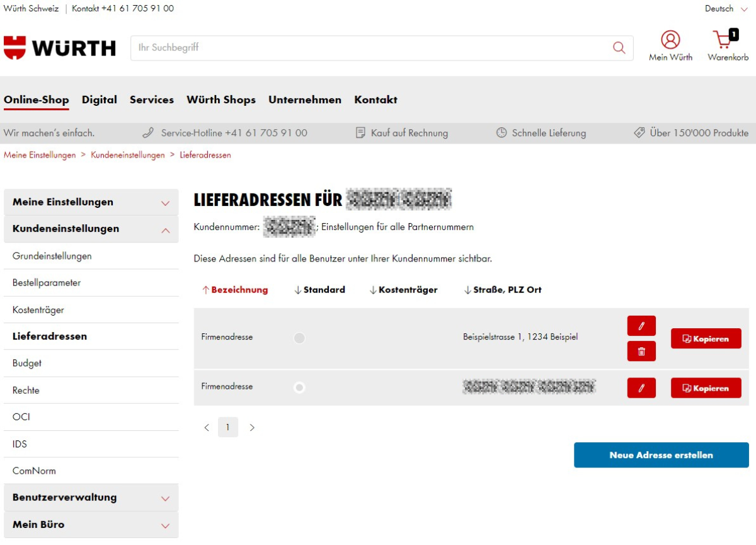756x545 pixels.
Task: Edit the Beispielstrasse address with pencil icon
Action: [641, 326]
